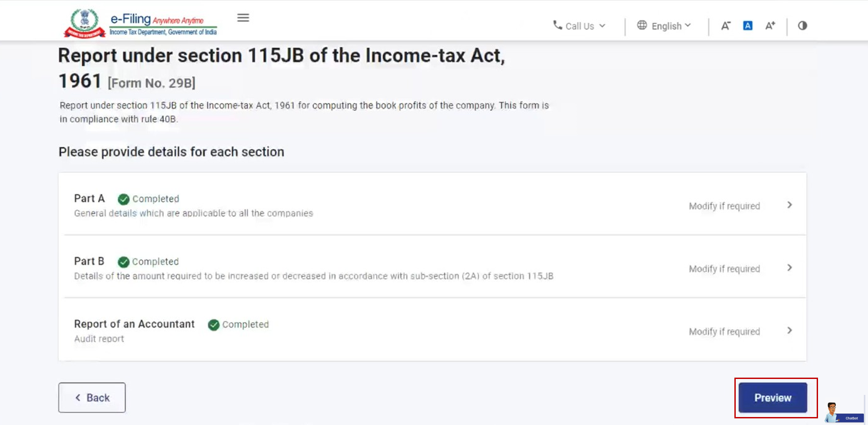Click Modify if required for Part B
This screenshot has width=868, height=425.
724,269
